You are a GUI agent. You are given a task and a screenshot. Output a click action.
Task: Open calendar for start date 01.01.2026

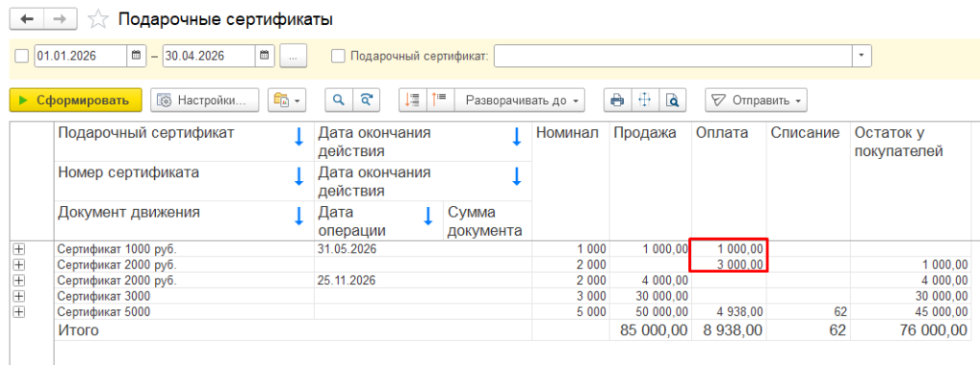coord(136,56)
